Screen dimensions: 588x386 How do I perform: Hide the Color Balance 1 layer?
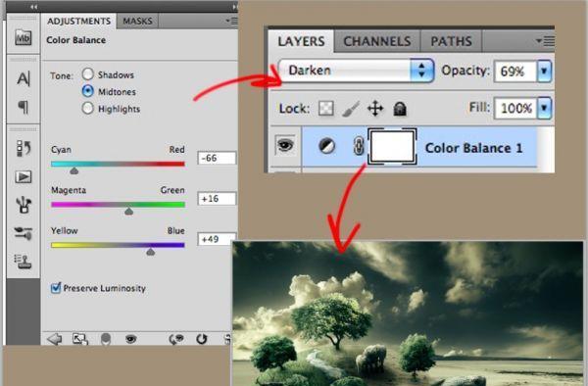[285, 145]
